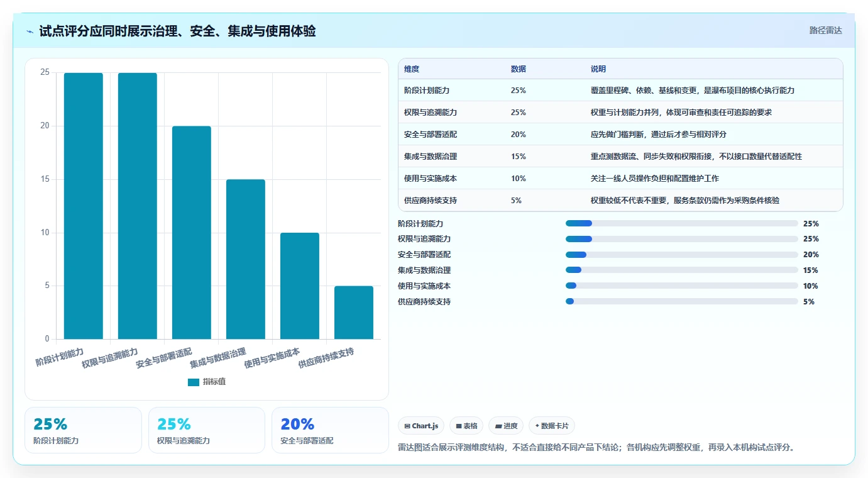Open the 25% 阶段计划能力 data card
Viewport: 868px width, 478px height.
pyautogui.click(x=84, y=430)
